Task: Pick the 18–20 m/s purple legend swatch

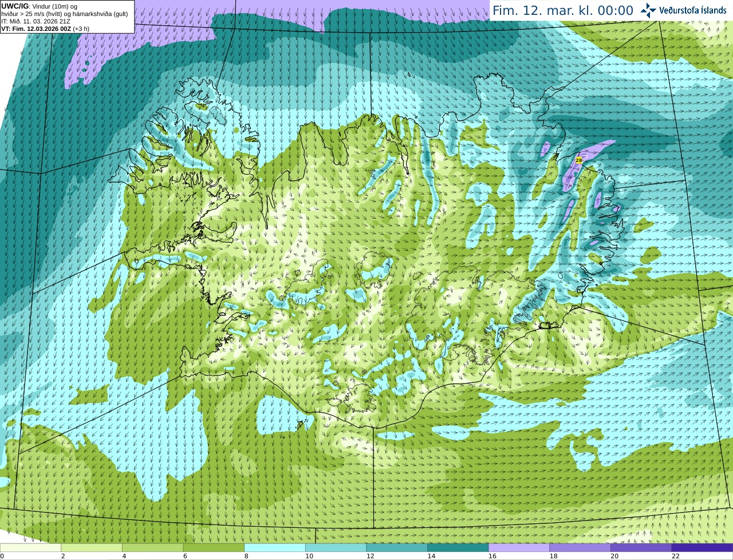Action: (580, 548)
